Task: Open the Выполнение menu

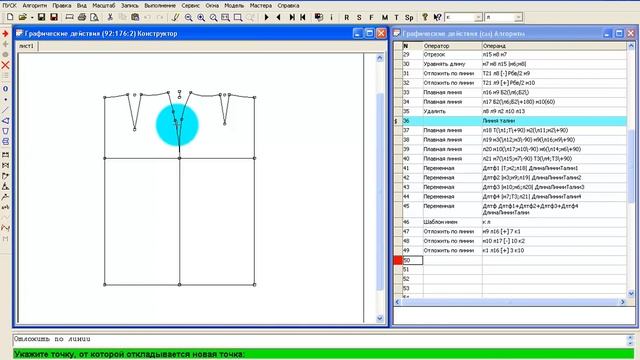Action: pyautogui.click(x=160, y=6)
